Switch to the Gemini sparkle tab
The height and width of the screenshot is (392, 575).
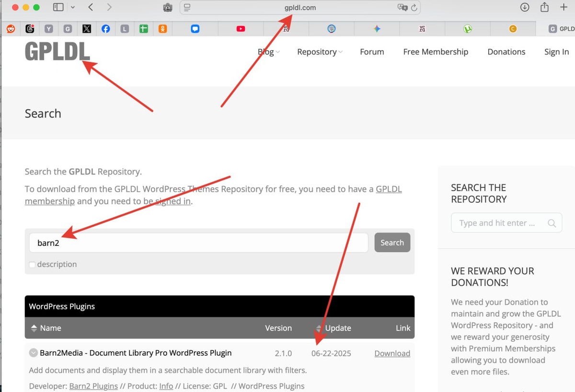pos(377,29)
